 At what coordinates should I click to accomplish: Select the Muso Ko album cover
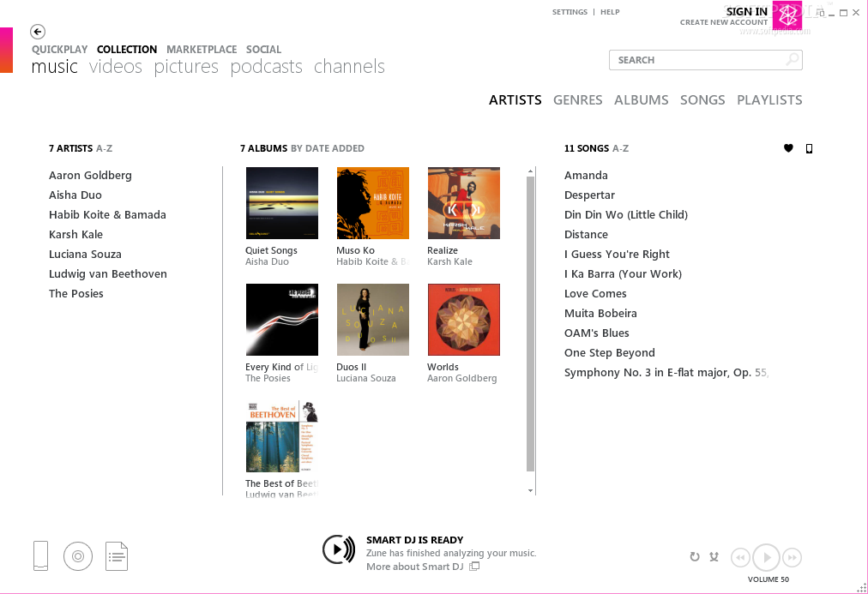pyautogui.click(x=372, y=203)
